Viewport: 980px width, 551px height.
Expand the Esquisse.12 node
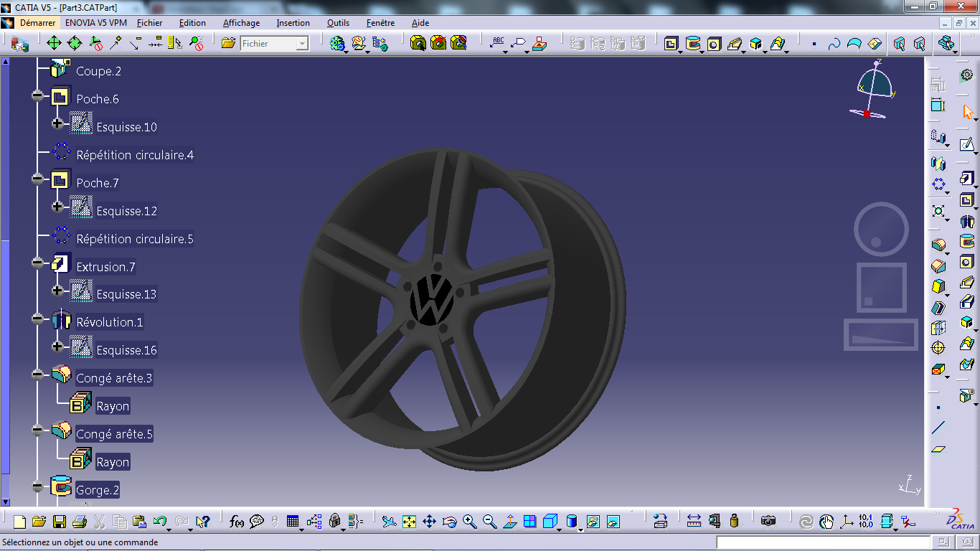point(58,207)
